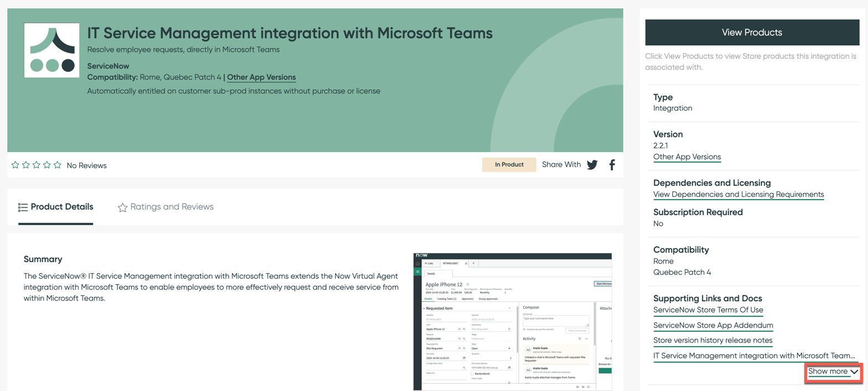Click the product screenshot thumbnail
The image size is (868, 391).
pyautogui.click(x=513, y=321)
